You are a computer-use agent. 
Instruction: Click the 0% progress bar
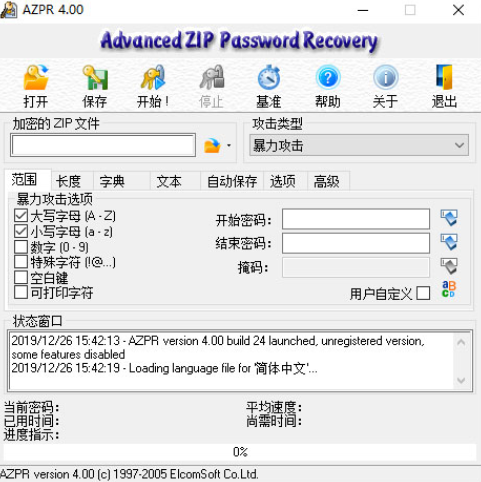click(x=240, y=452)
